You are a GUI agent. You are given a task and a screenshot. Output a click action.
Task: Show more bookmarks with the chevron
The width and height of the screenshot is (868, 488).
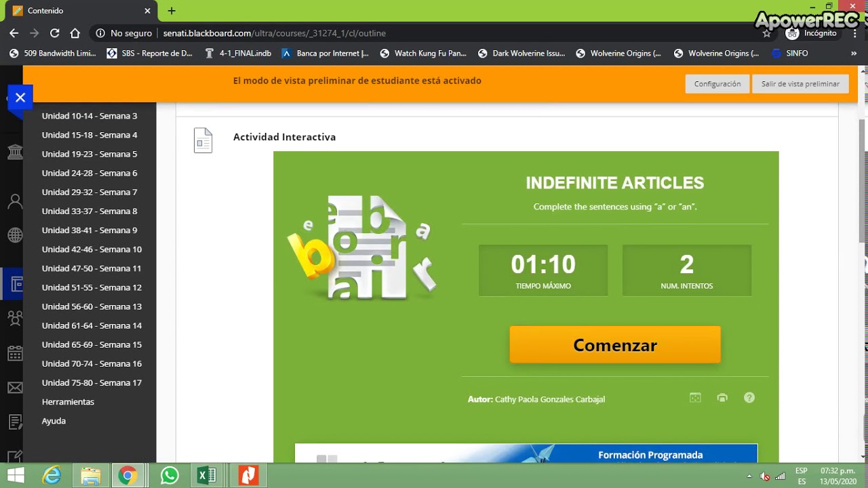click(854, 53)
